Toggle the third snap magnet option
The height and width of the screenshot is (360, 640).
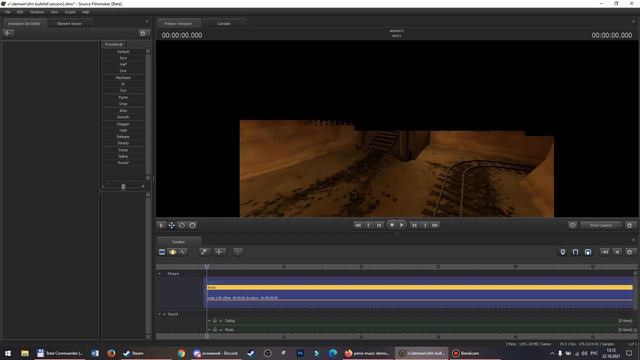point(588,252)
